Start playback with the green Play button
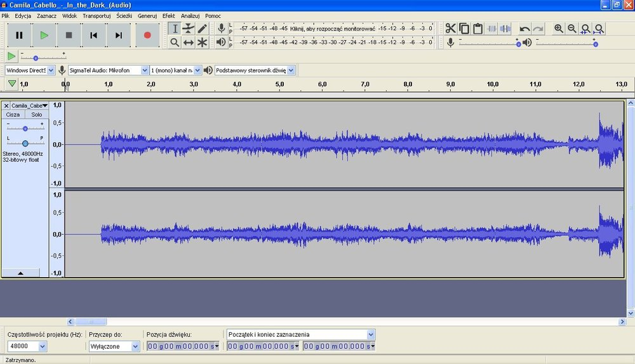 click(x=44, y=35)
